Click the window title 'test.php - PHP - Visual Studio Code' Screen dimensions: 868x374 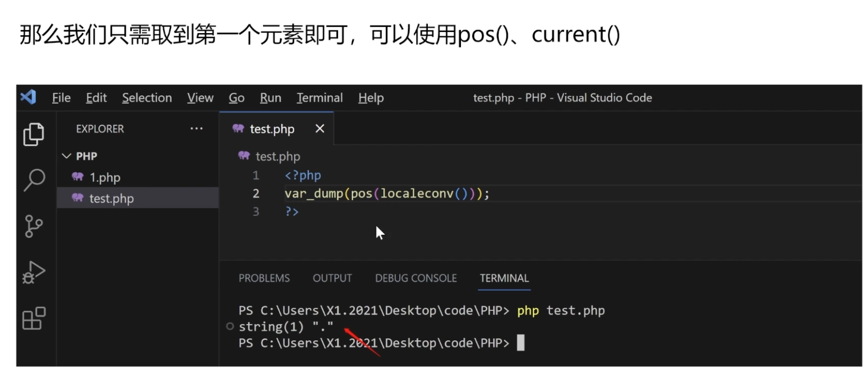(563, 98)
